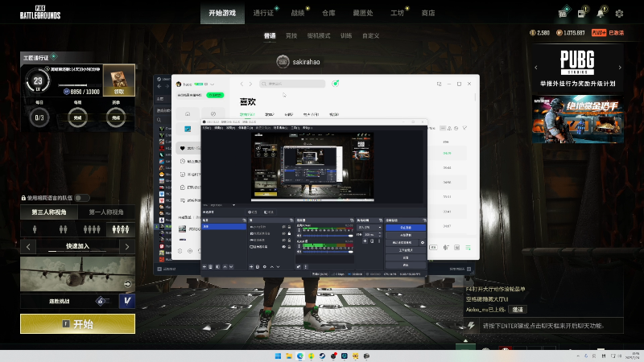Open the PUBG news calendar icon

581,13
